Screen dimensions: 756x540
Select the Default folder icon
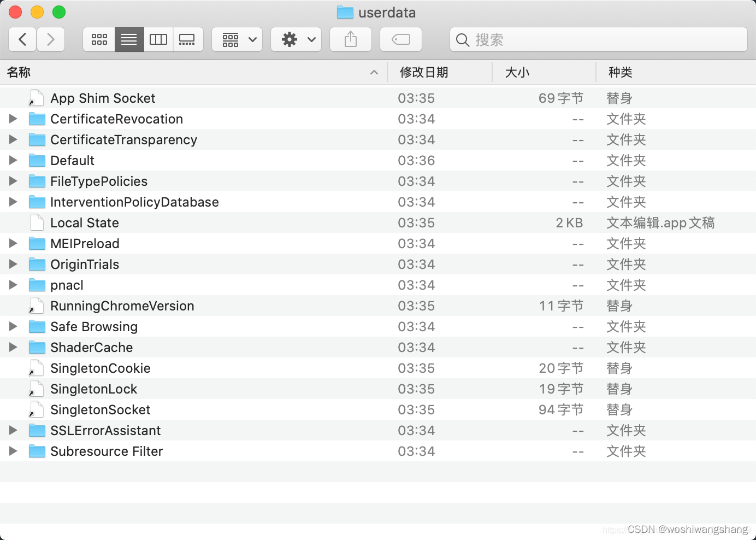click(37, 160)
